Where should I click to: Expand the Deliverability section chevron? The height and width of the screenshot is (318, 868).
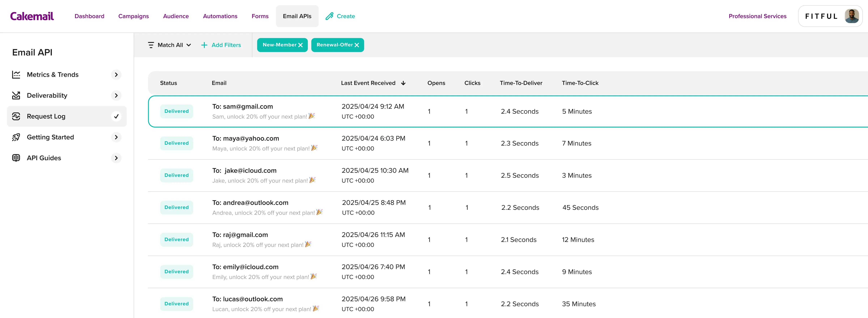[116, 96]
